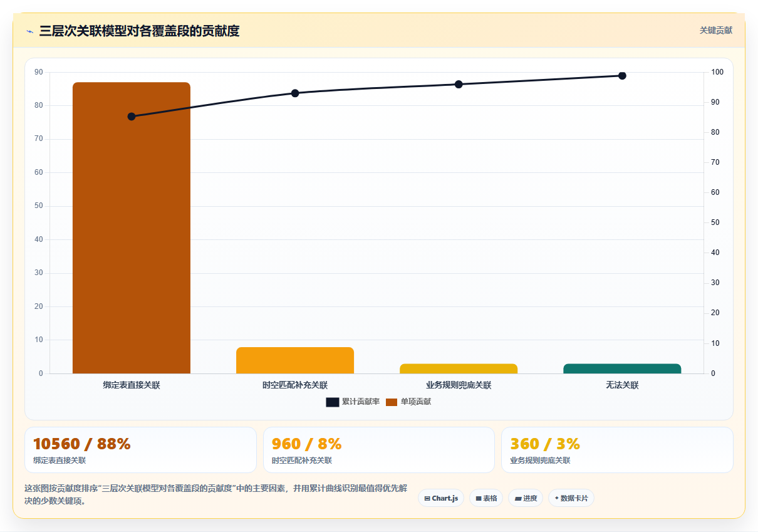The image size is (758, 532).
Task: Click the Chart.js tag
Action: 441,498
